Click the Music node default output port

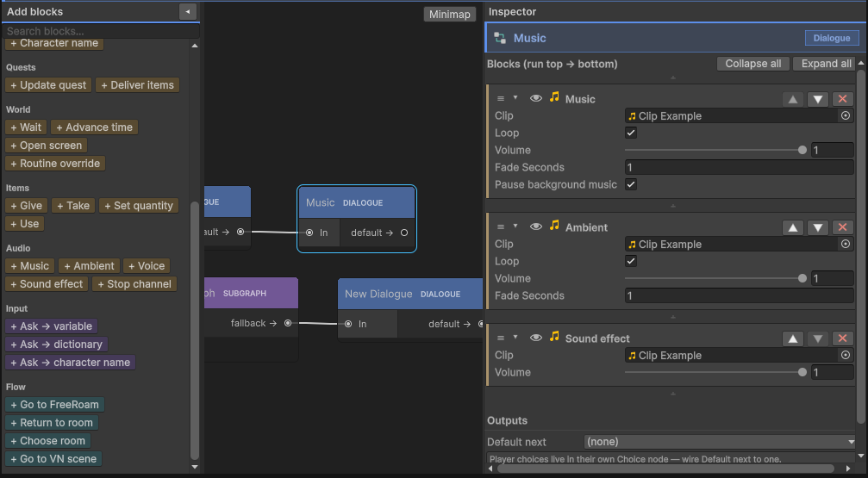404,233
